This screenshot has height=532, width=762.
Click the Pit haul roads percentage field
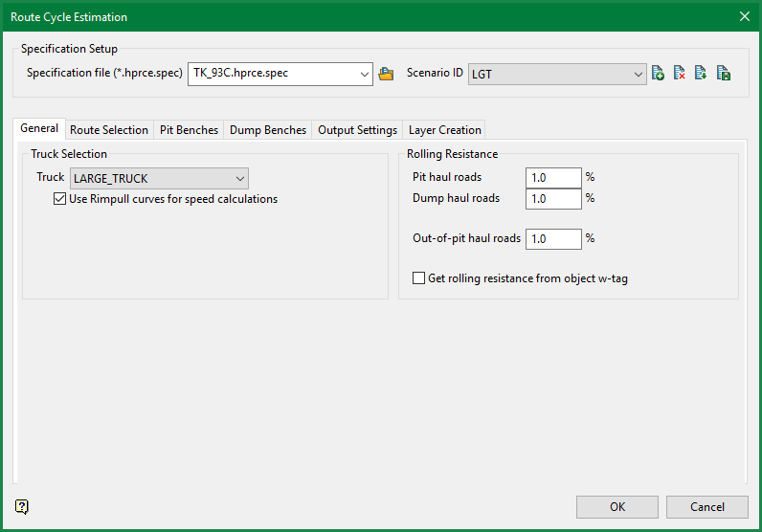coord(553,178)
